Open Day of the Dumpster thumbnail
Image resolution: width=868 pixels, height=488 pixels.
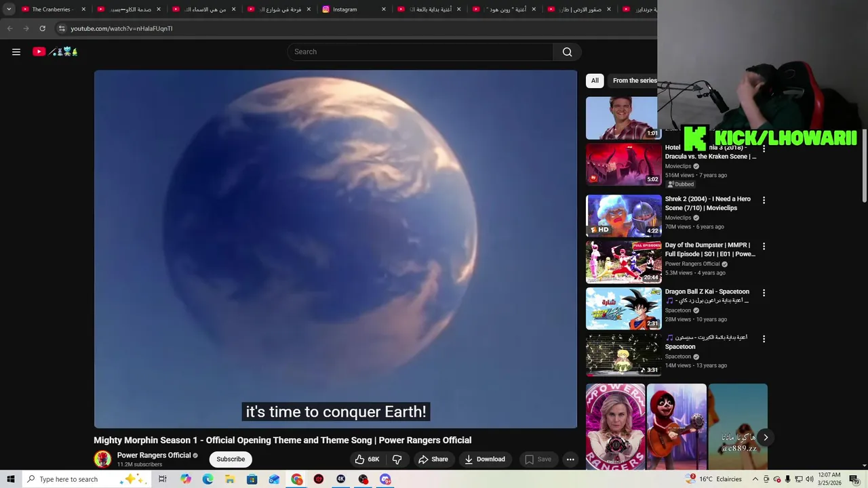pos(624,262)
